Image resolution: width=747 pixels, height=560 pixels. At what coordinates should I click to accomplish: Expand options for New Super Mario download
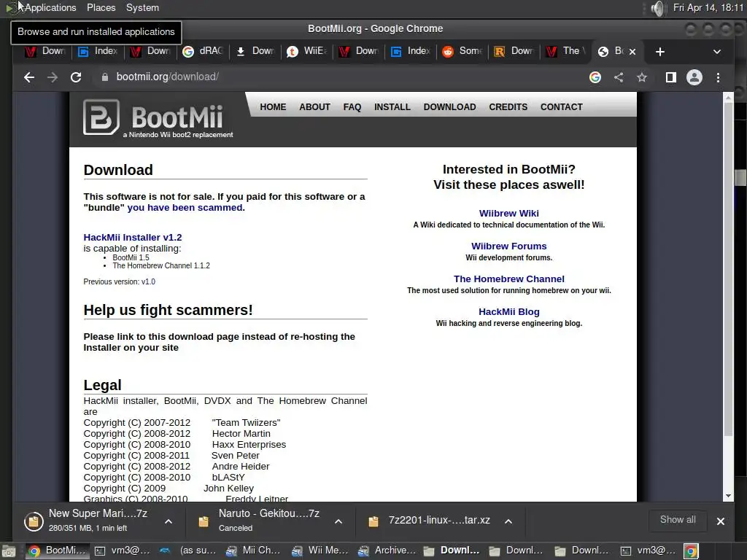pyautogui.click(x=169, y=521)
